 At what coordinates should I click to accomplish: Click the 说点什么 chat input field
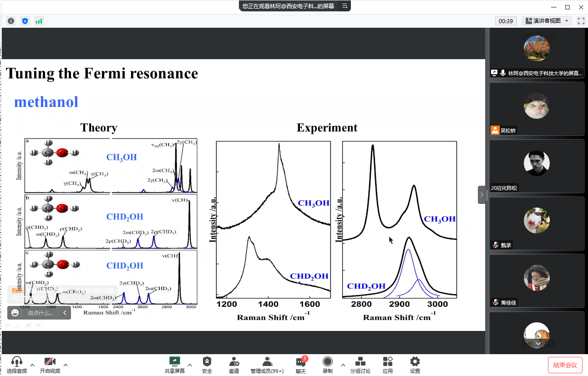[41, 313]
